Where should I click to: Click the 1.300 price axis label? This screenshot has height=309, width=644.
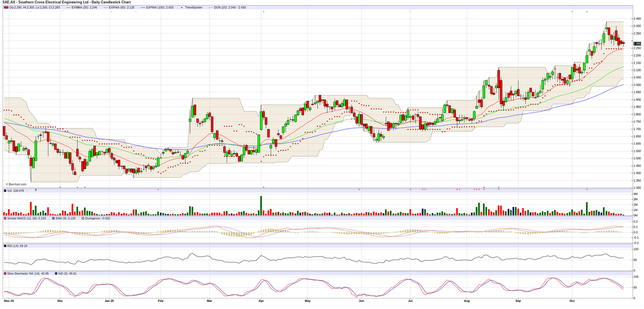click(637, 188)
